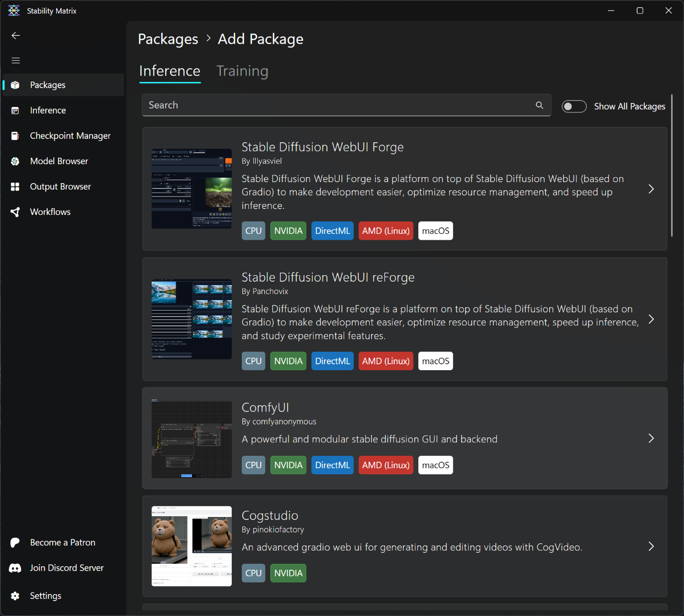
Task: Click the search magnifier icon
Action: pos(539,105)
